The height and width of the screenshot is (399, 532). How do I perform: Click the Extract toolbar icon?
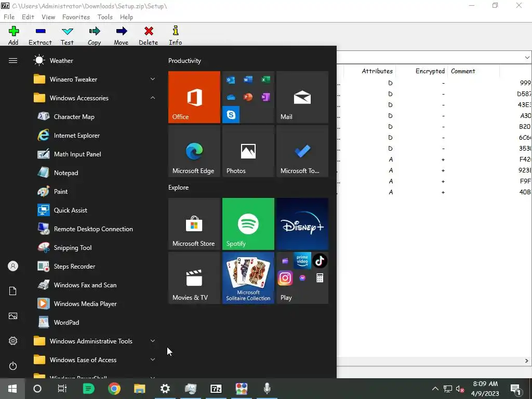[x=40, y=35]
